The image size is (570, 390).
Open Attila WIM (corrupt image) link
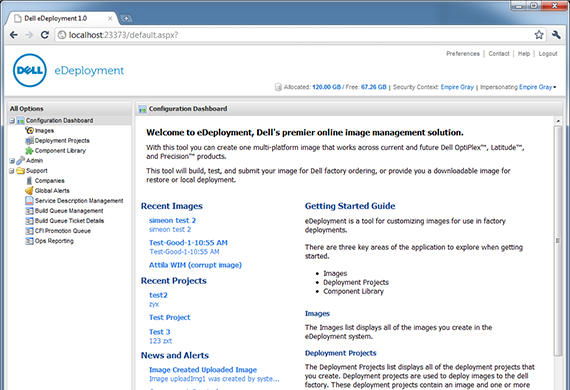(x=195, y=265)
